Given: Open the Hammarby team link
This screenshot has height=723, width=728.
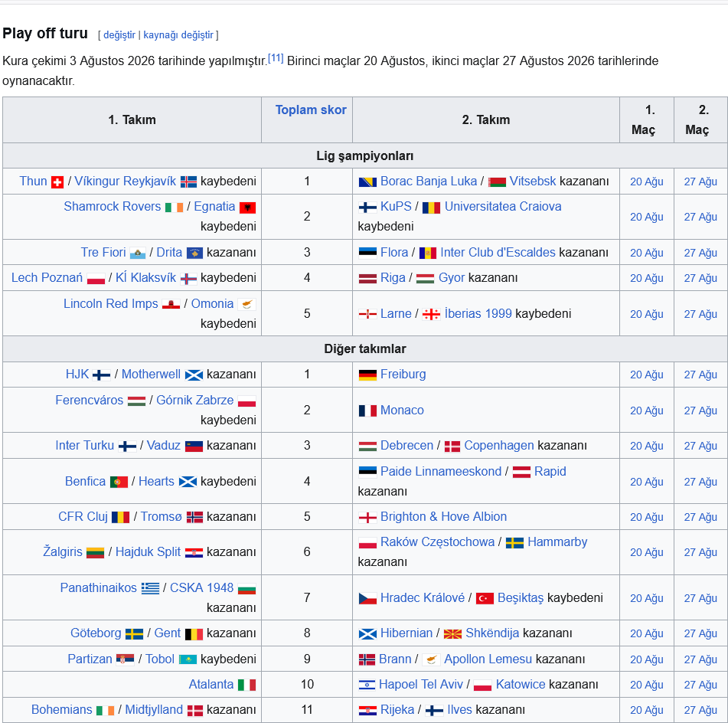Looking at the screenshot, I should point(557,541).
